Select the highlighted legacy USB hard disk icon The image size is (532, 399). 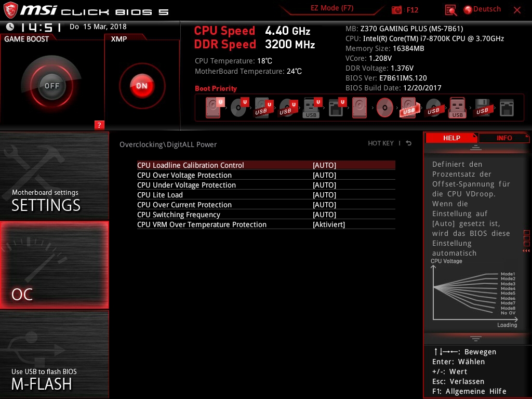tap(410, 108)
